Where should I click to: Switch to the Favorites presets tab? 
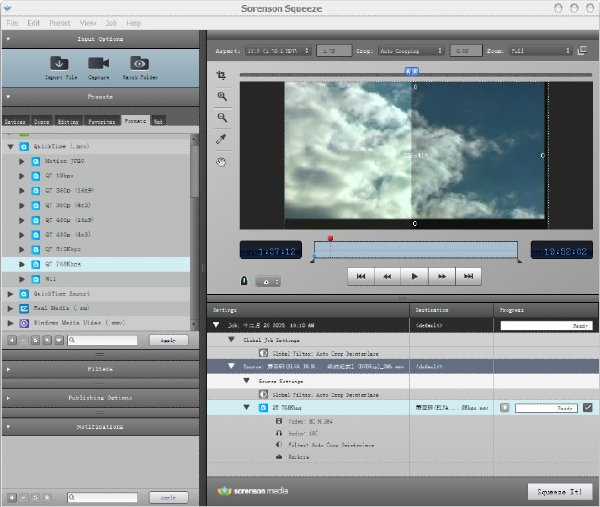(103, 121)
